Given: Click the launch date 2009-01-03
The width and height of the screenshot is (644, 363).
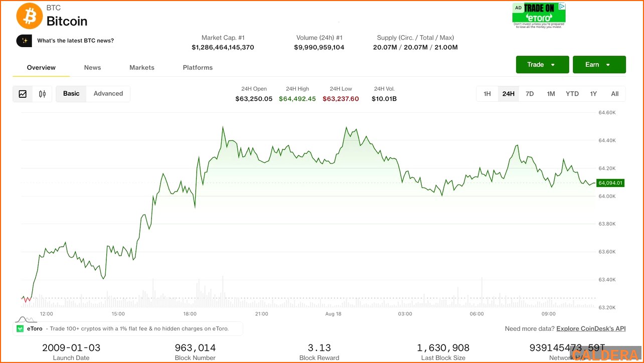Looking at the screenshot, I should (x=71, y=347).
